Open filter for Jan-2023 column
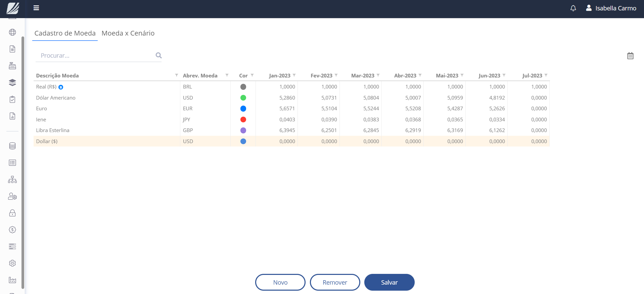 (294, 75)
